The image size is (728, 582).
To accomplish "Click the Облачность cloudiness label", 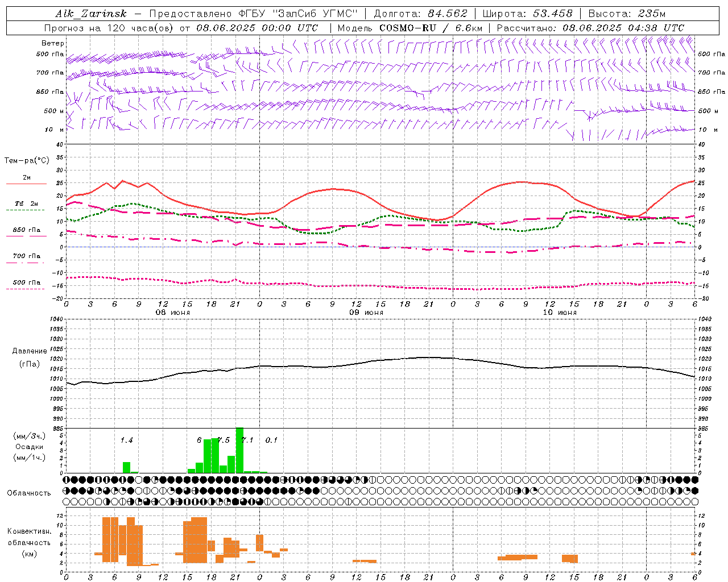I will (x=29, y=493).
